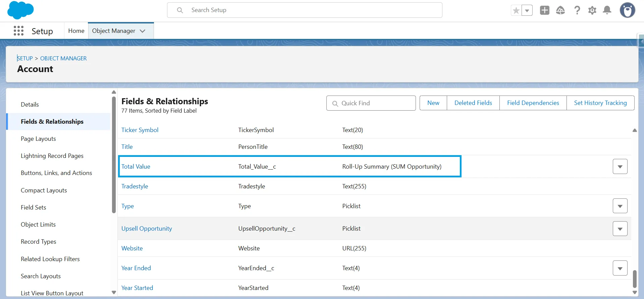Open the Upsell Opportunity row action dropdown
Viewport: 644px width, 299px height.
(x=620, y=229)
